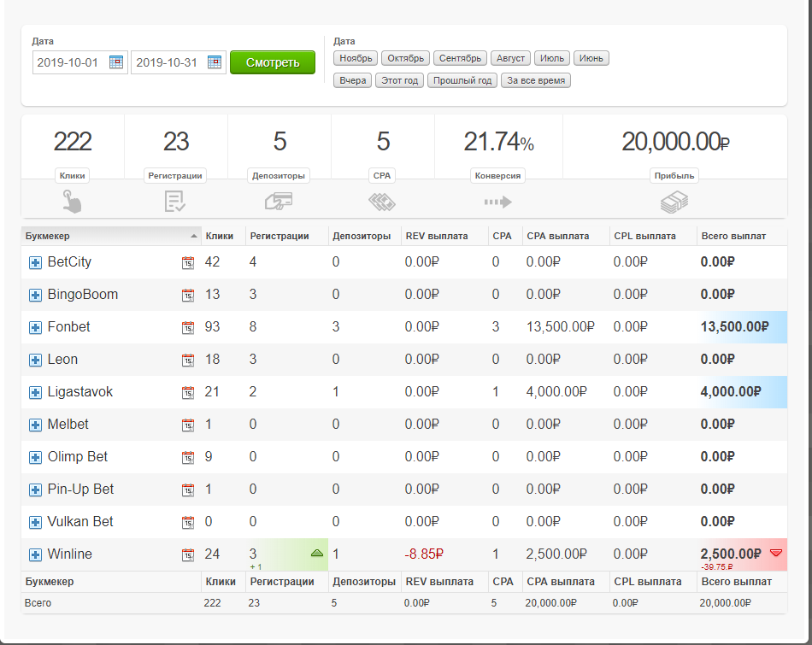Select the За все время date preset
812x645 pixels.
coord(536,80)
